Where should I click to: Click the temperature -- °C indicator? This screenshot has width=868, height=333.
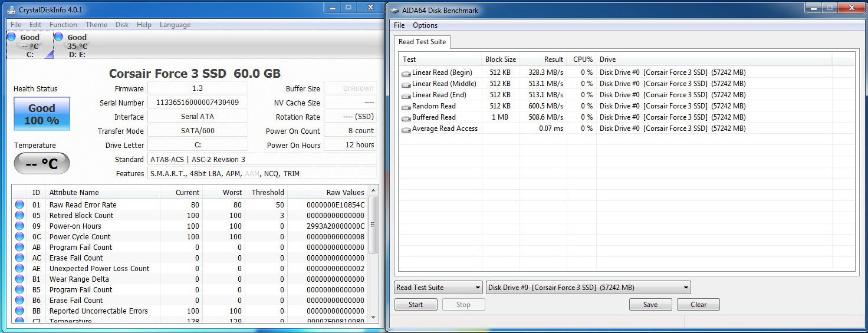pyautogui.click(x=42, y=163)
